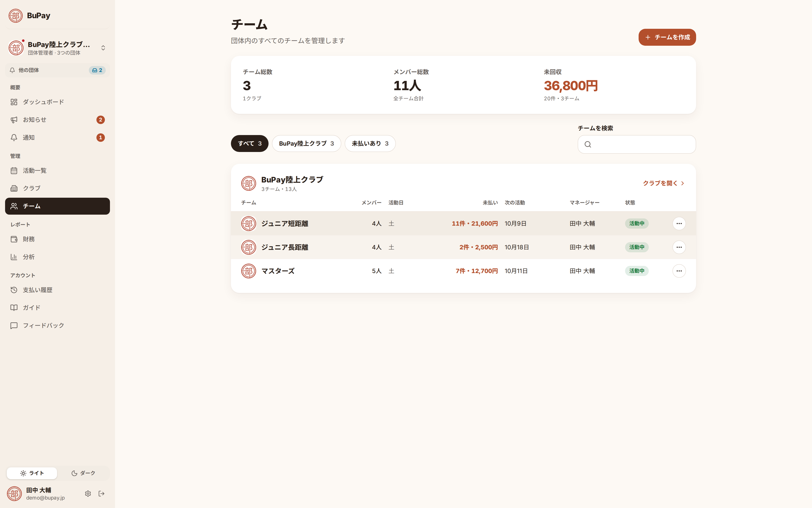Switch to ダーク dark theme

83,473
